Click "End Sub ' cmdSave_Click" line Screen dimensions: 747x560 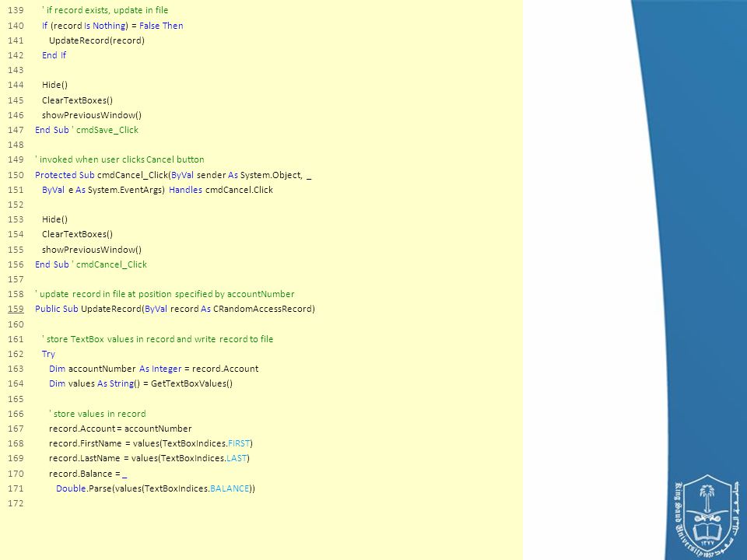tap(86, 130)
